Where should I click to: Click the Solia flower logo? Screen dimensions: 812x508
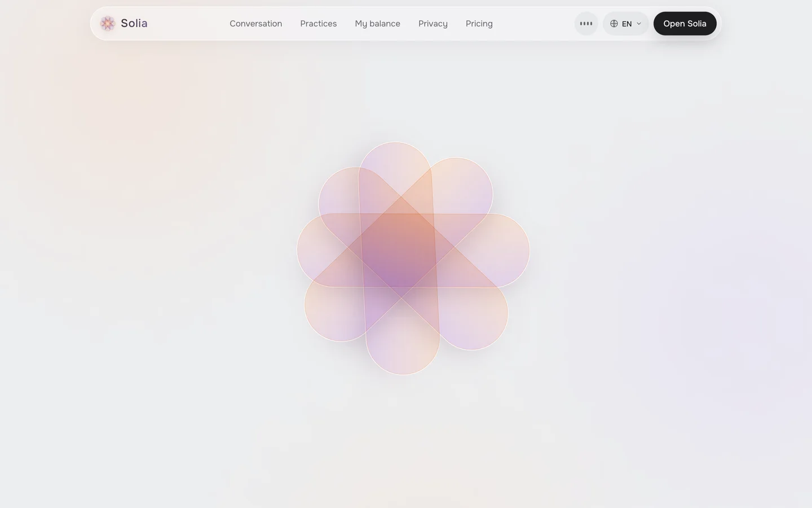pos(108,23)
